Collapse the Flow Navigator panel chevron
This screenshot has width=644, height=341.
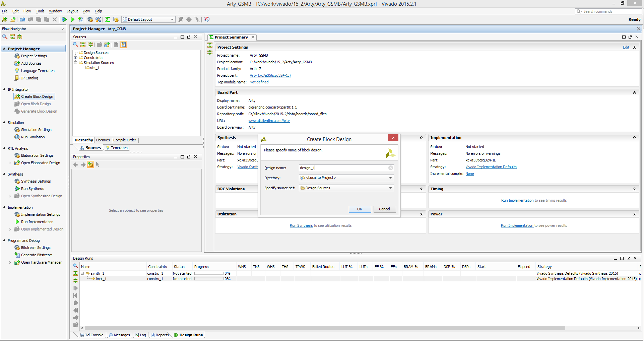point(63,29)
